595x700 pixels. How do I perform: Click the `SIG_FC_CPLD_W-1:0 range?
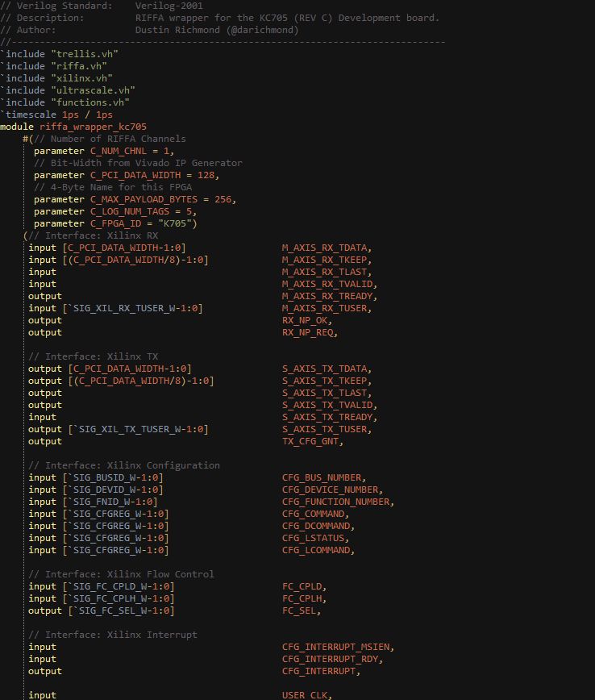[x=119, y=586]
